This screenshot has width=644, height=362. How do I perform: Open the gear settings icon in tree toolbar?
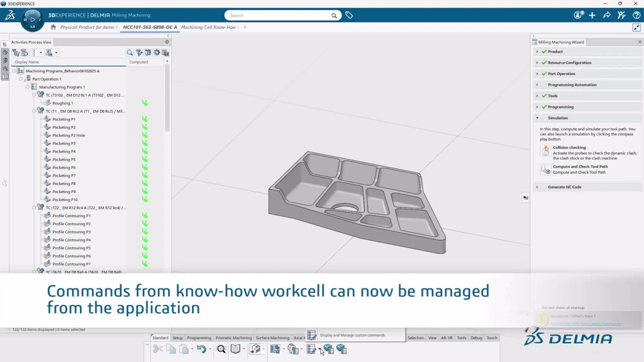click(x=157, y=52)
